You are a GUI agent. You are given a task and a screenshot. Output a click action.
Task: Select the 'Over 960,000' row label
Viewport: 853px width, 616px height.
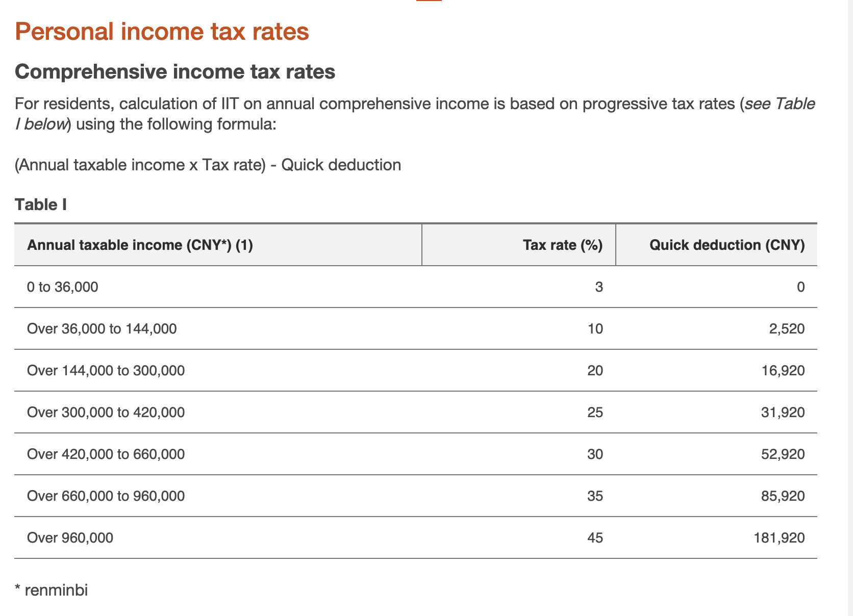[70, 538]
